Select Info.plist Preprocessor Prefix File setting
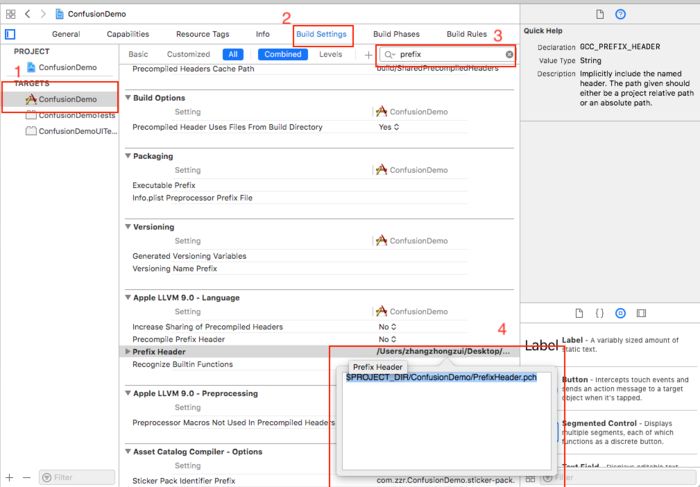This screenshot has height=487, width=700. pyautogui.click(x=192, y=198)
